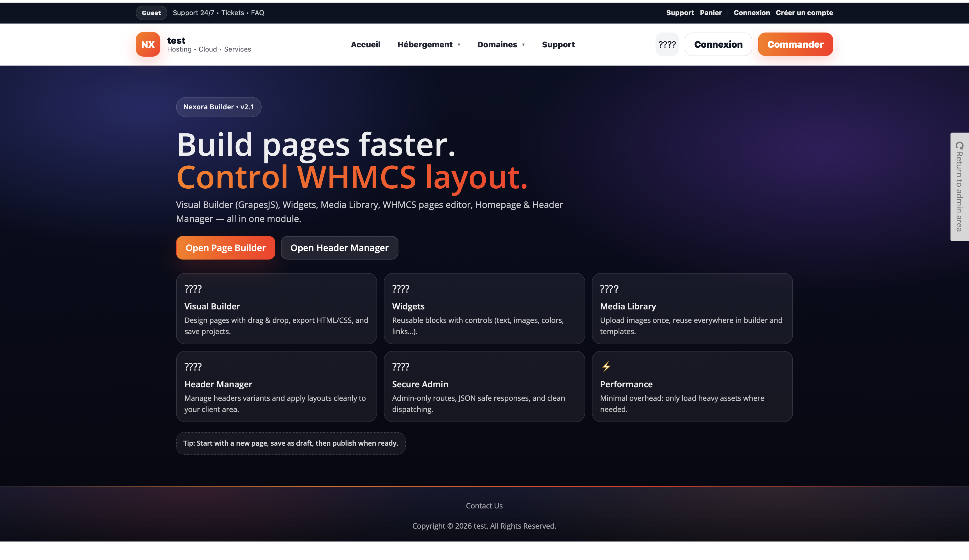Expand the Domaines dropdown menu
This screenshot has width=969, height=560.
pos(501,45)
